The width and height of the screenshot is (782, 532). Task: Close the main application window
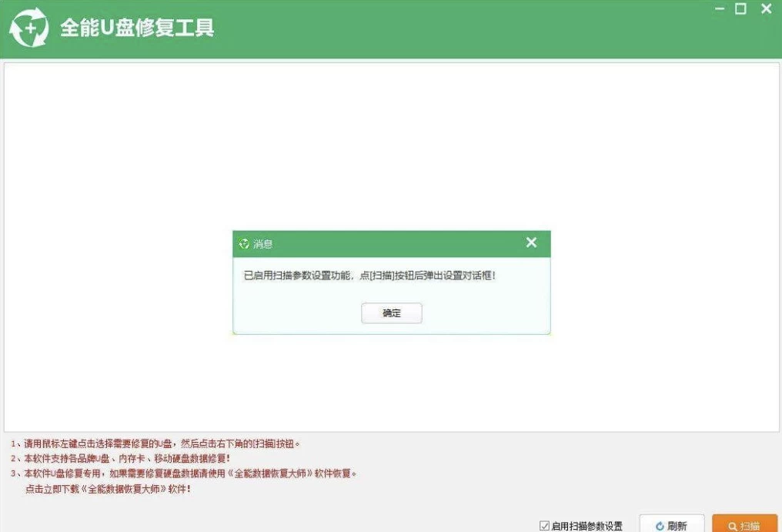coord(764,9)
